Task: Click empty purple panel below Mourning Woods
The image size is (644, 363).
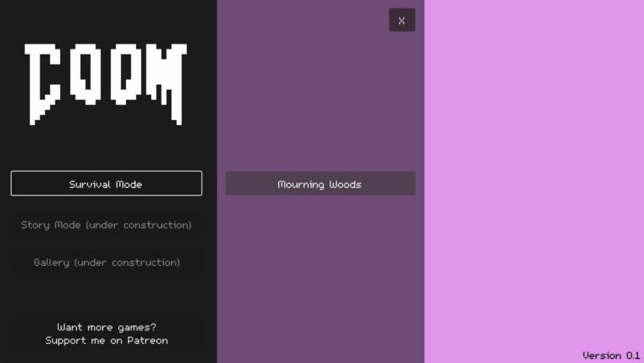Action: click(319, 277)
